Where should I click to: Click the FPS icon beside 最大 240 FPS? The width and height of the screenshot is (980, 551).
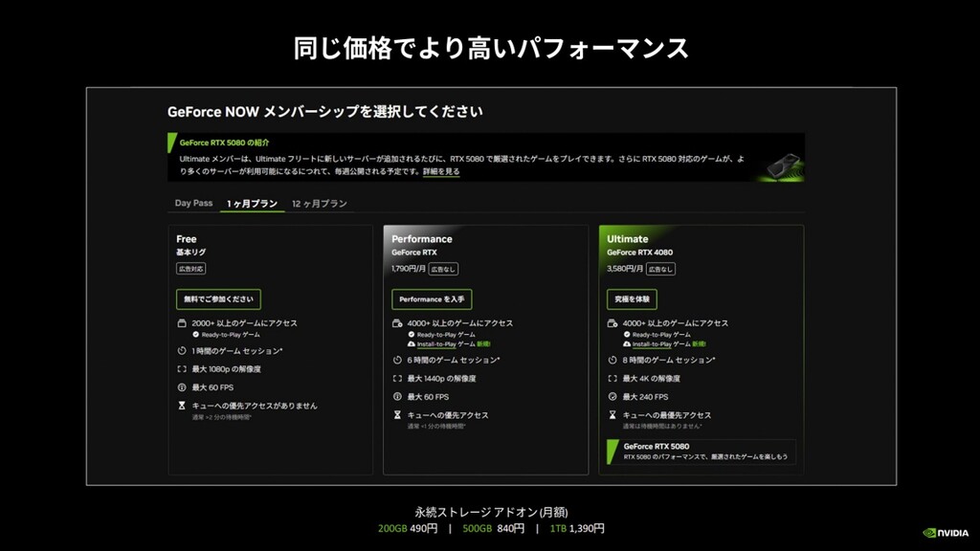coord(612,397)
